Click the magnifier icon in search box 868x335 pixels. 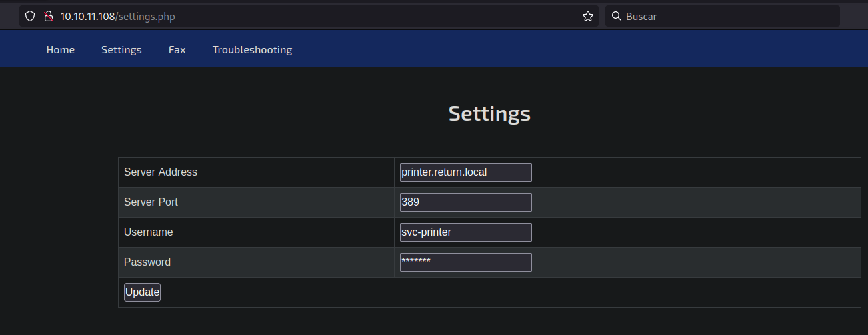click(616, 17)
